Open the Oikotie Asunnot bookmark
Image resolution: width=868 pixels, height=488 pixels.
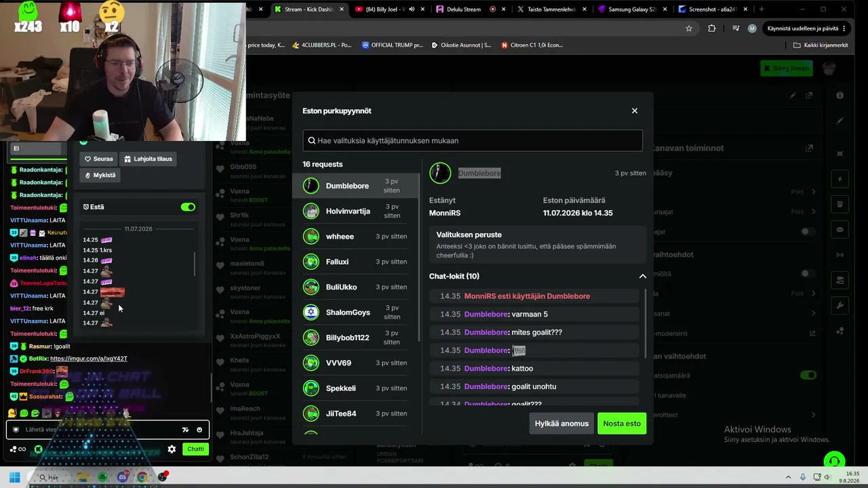(462, 45)
